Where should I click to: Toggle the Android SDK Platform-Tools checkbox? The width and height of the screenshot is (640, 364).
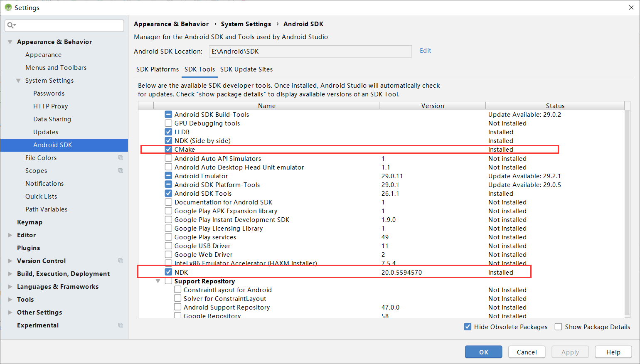[168, 184]
